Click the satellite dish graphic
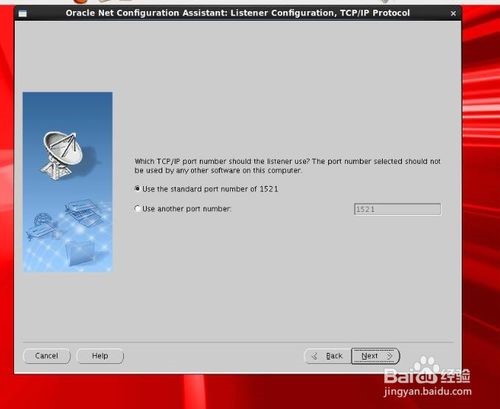This screenshot has height=409, width=500. pyautogui.click(x=62, y=155)
